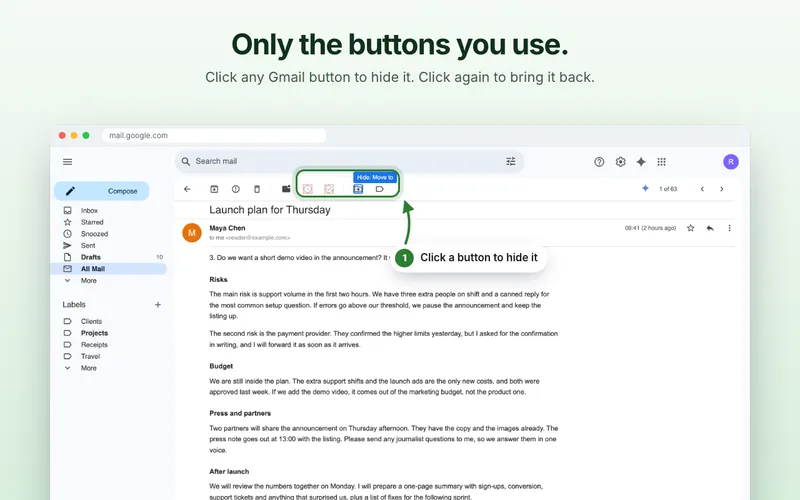800x500 pixels.
Task: Click the Search mail field
Action: coord(349,161)
